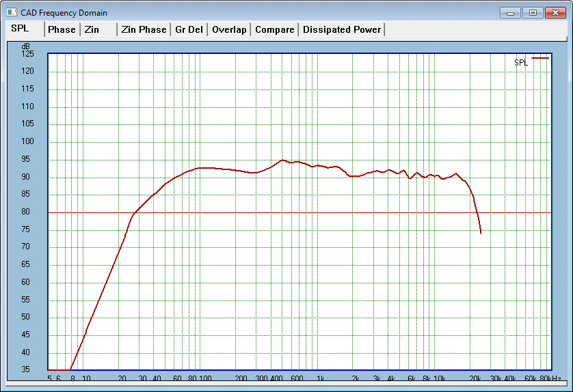This screenshot has width=573, height=392.
Task: Click the CAD Frequency Domain title text
Action: [64, 13]
